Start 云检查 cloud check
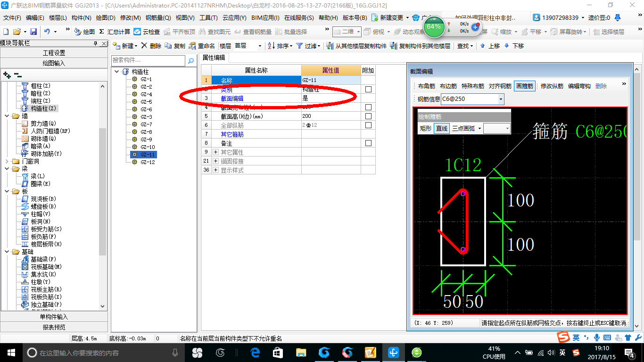Screen dimensions: 644x362 (x=147, y=32)
